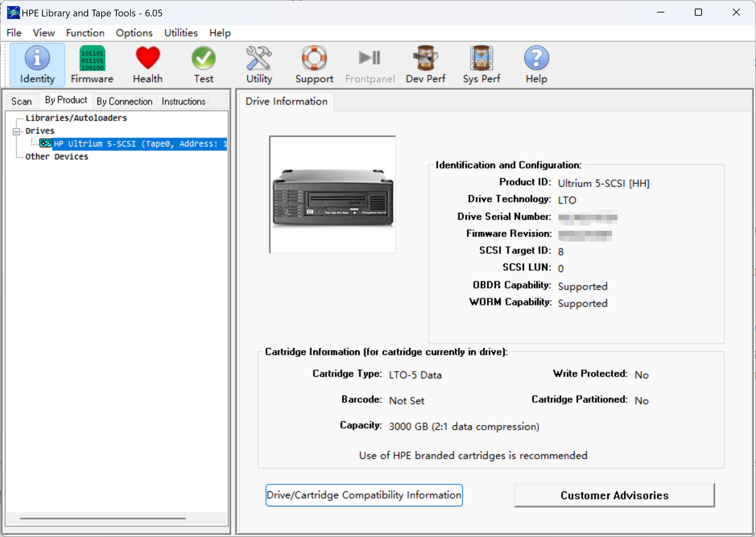Collapse the Drives tree node

[16, 131]
